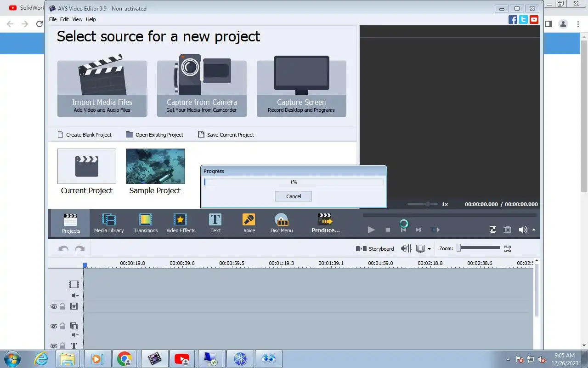Click the video effects track star icon

[74, 306]
